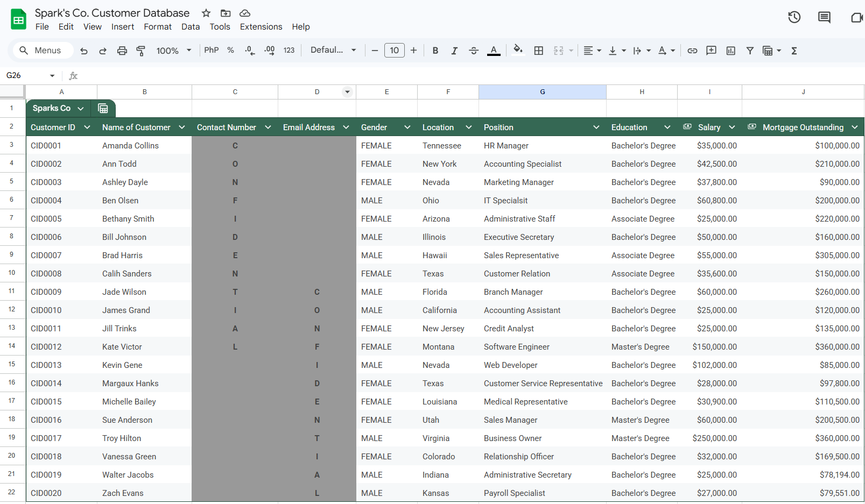865x504 pixels.
Task: Open text wrapping dropdown
Action: tap(642, 51)
